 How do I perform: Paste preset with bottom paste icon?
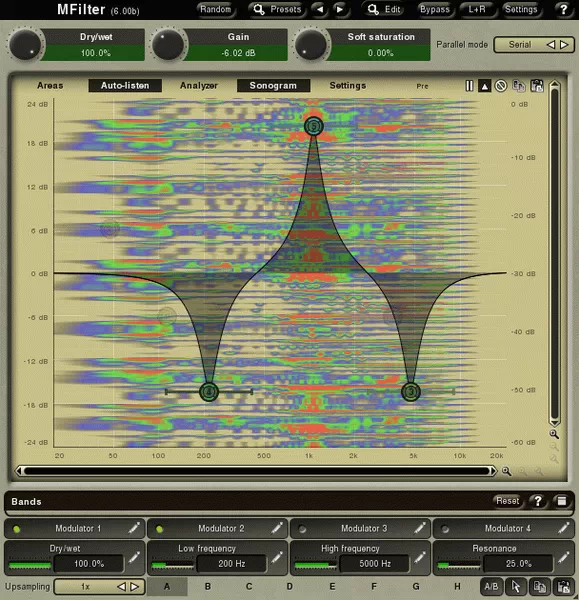coord(563,586)
